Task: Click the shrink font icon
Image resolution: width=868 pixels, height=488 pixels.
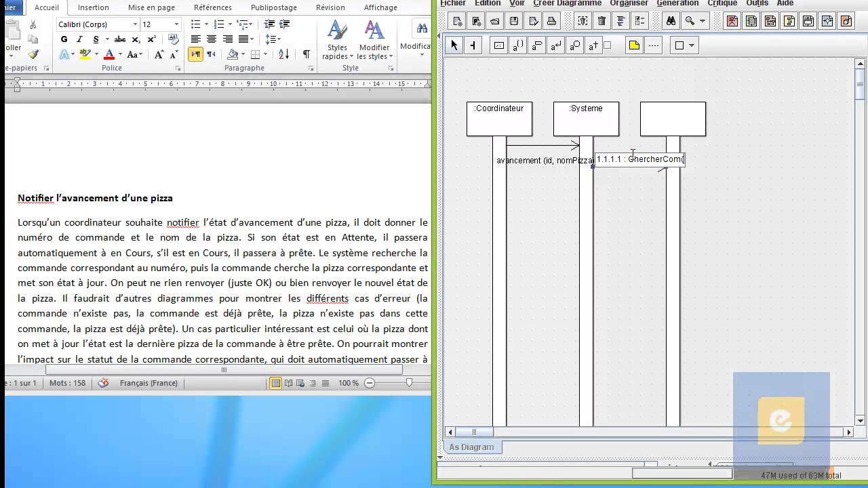Action: click(174, 54)
